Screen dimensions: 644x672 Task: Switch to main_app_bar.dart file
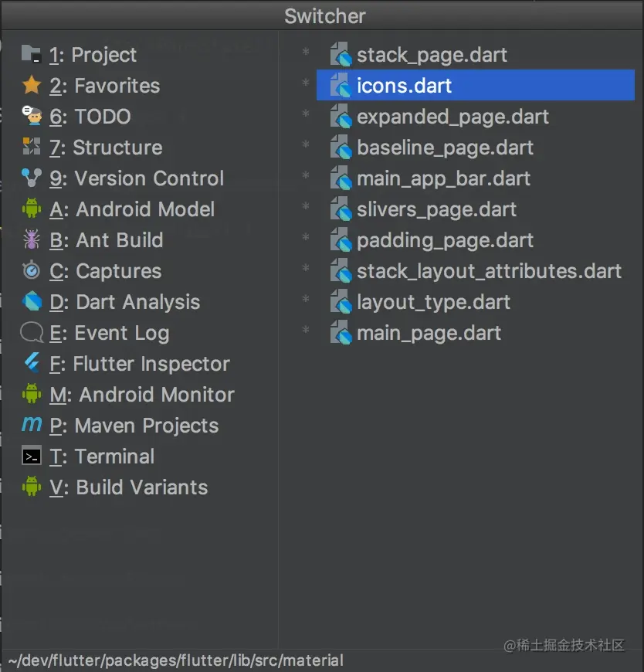[443, 178]
